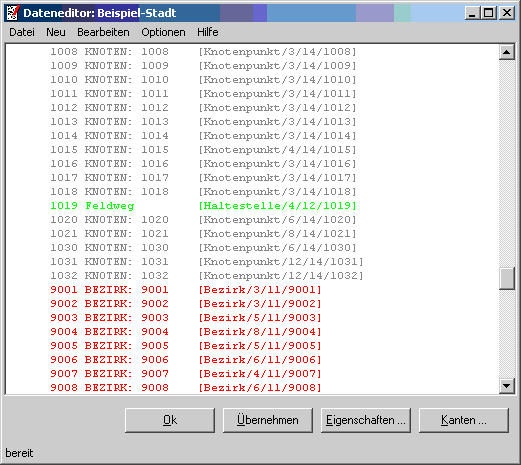Select the 1015 KNOTEN list entry
Screen dimensions: 521x465
click(x=203, y=150)
